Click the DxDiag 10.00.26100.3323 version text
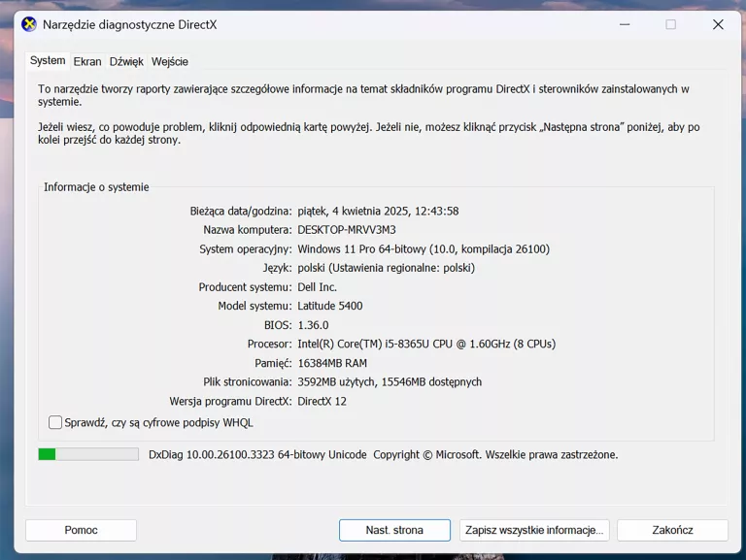Image resolution: width=746 pixels, height=560 pixels. 257,455
